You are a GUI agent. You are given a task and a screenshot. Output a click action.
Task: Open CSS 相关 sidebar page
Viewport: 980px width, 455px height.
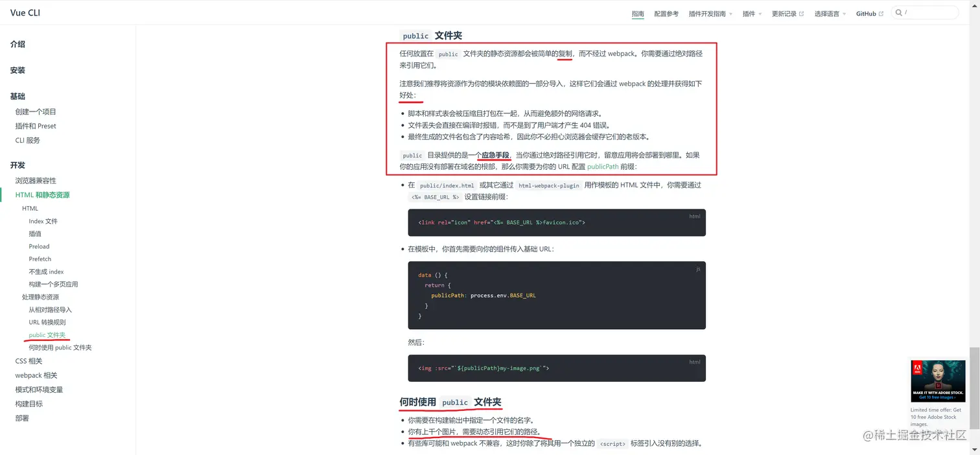click(29, 361)
